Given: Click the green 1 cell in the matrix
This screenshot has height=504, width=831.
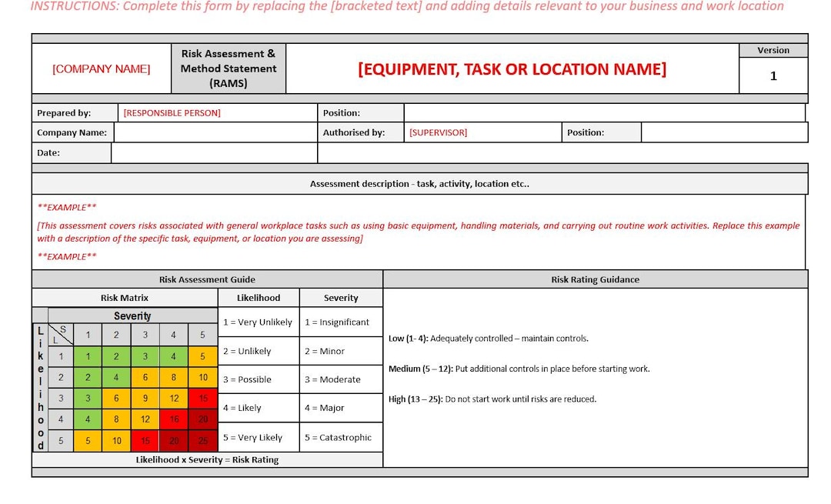Looking at the screenshot, I should tap(88, 357).
